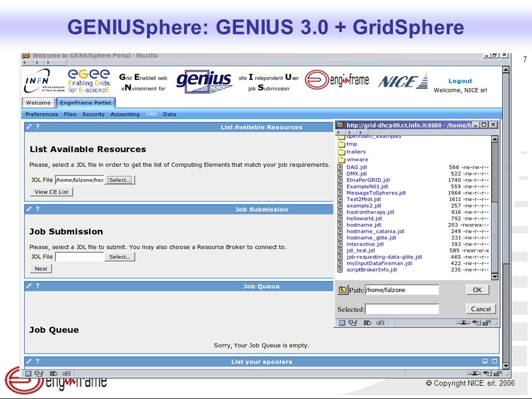
Task: Switch to the Welcome tab
Action: point(38,103)
